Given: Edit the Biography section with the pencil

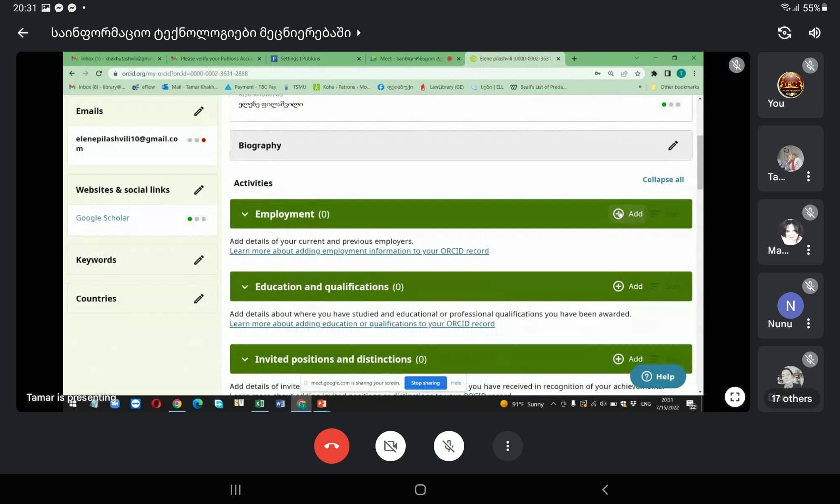Looking at the screenshot, I should point(673,145).
